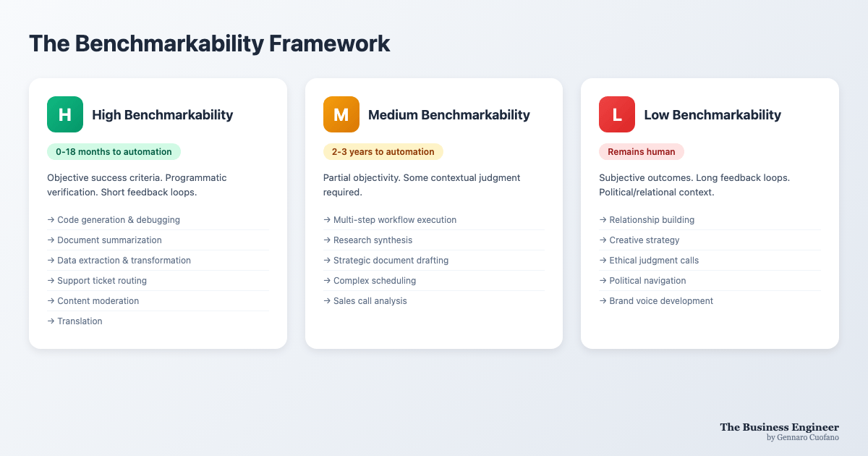Choose 'Sales call analysis' item
This screenshot has width=868, height=456.
point(434,301)
